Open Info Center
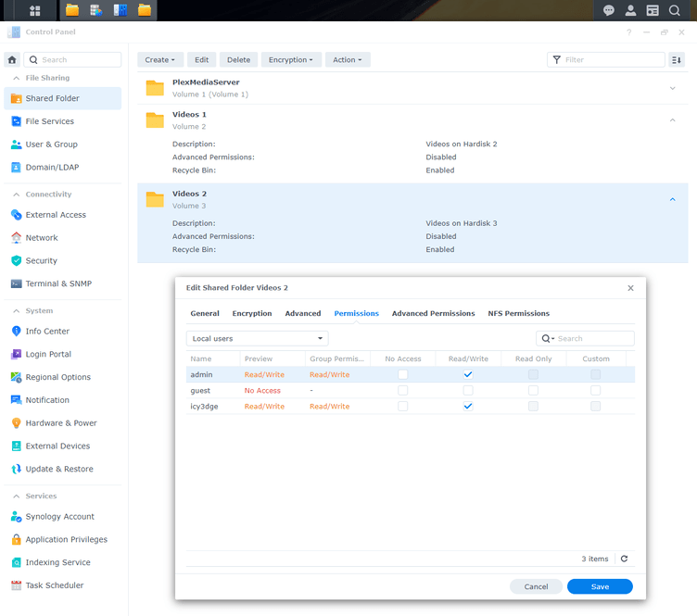The image size is (697, 616). [x=63, y=331]
